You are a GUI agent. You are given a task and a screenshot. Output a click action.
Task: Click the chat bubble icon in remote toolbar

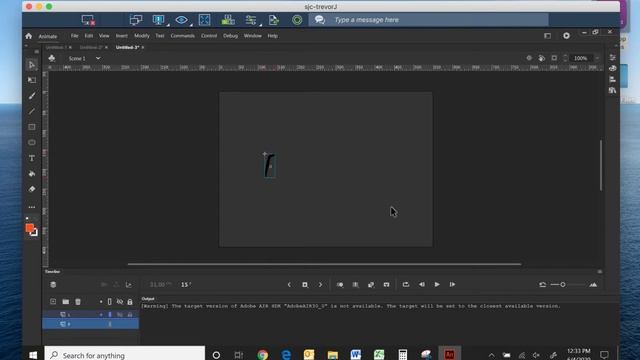(320, 20)
